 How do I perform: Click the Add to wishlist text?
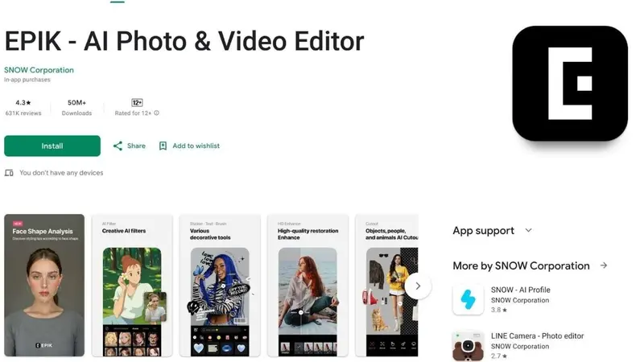(196, 146)
